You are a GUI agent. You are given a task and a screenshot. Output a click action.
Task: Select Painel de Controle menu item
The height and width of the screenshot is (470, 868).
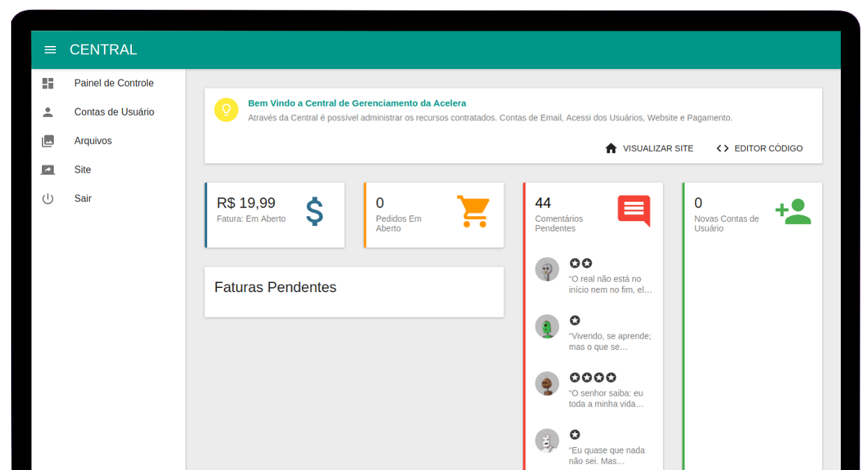[x=114, y=84]
